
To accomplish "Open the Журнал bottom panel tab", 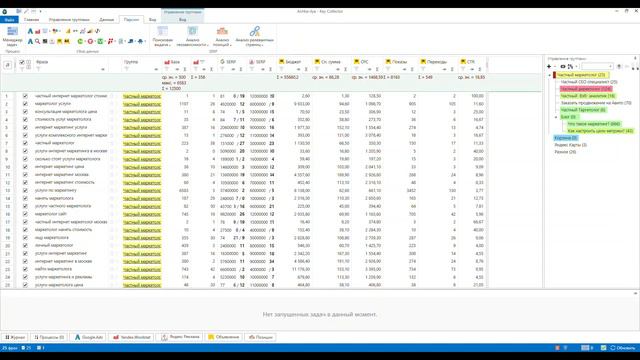I will (15, 337).
